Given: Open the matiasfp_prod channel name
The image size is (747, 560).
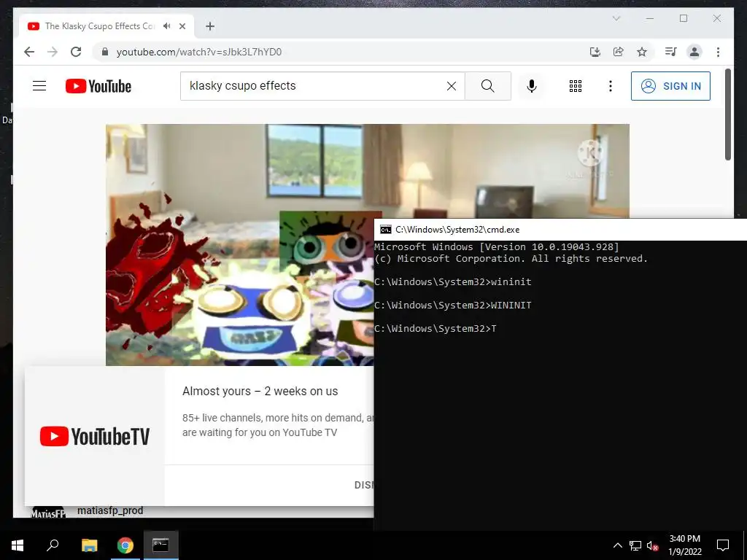Looking at the screenshot, I should [x=110, y=510].
